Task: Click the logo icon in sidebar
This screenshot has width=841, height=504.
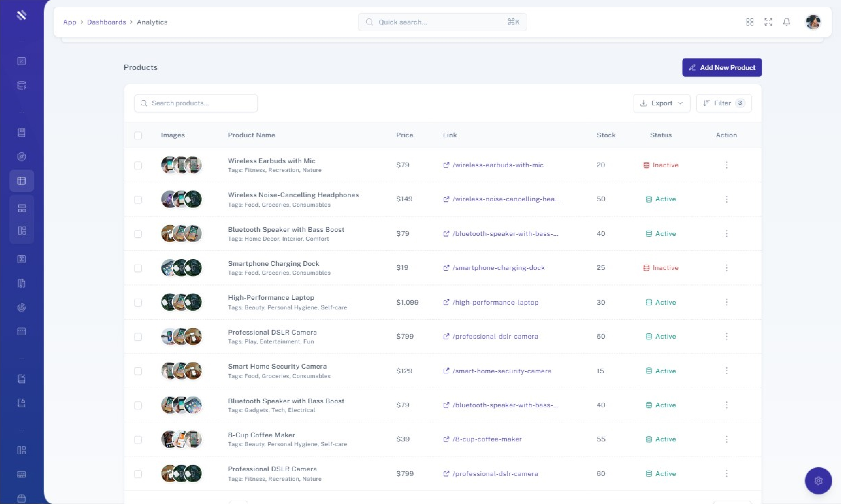Action: [21, 15]
